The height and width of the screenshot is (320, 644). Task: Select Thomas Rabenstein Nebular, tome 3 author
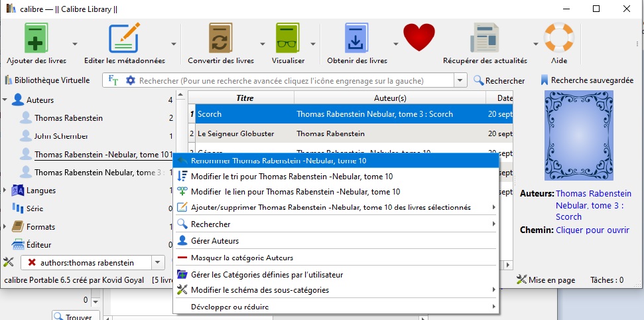click(x=100, y=173)
